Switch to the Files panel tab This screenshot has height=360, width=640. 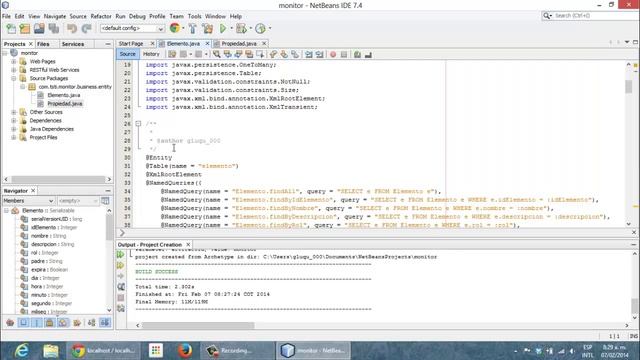pyautogui.click(x=43, y=44)
